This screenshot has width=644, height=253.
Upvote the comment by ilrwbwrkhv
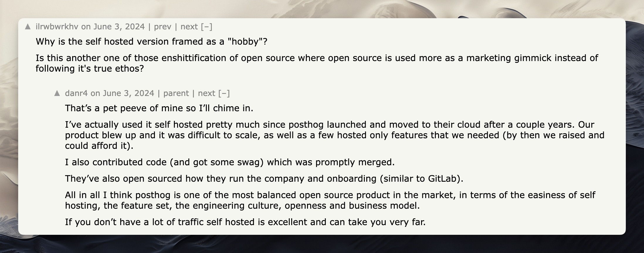coord(28,27)
